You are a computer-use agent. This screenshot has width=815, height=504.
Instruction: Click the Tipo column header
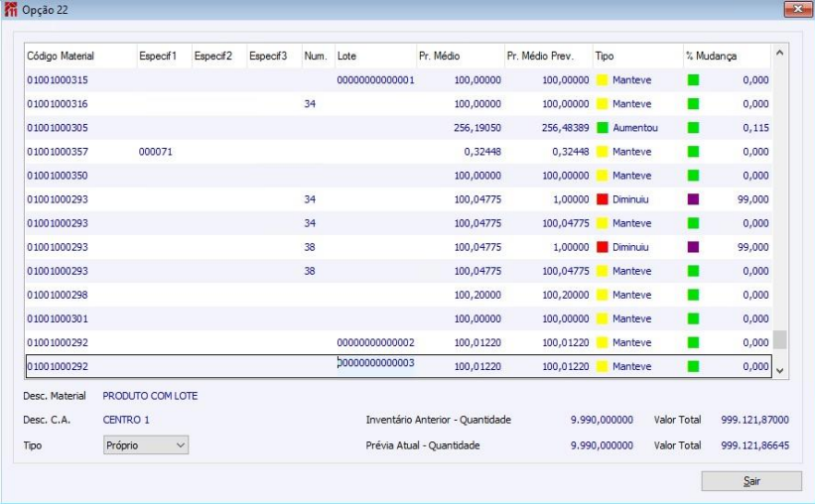point(637,56)
